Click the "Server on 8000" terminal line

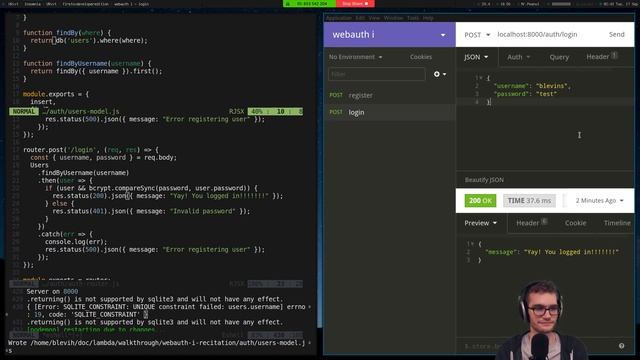(52, 291)
